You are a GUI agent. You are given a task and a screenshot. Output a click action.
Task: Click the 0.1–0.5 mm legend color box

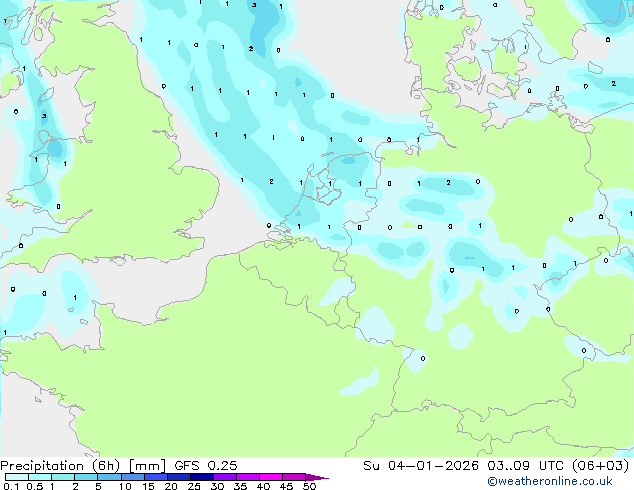pyautogui.click(x=17, y=477)
